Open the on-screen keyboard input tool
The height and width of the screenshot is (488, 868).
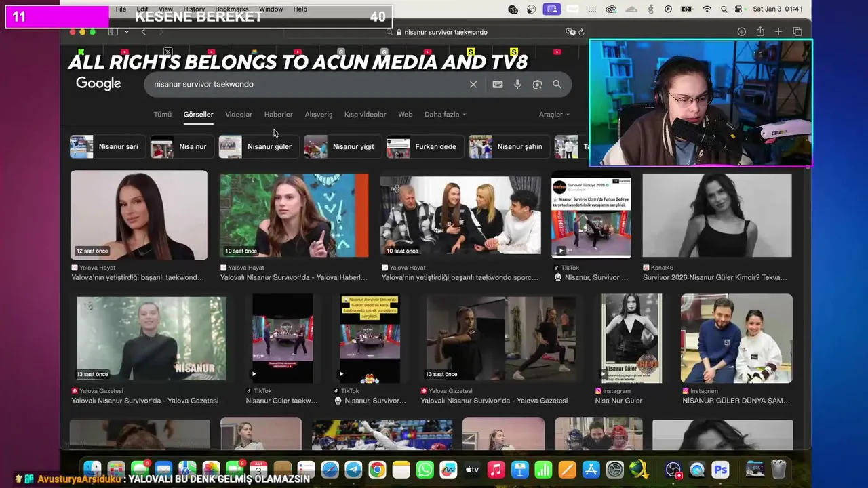498,85
